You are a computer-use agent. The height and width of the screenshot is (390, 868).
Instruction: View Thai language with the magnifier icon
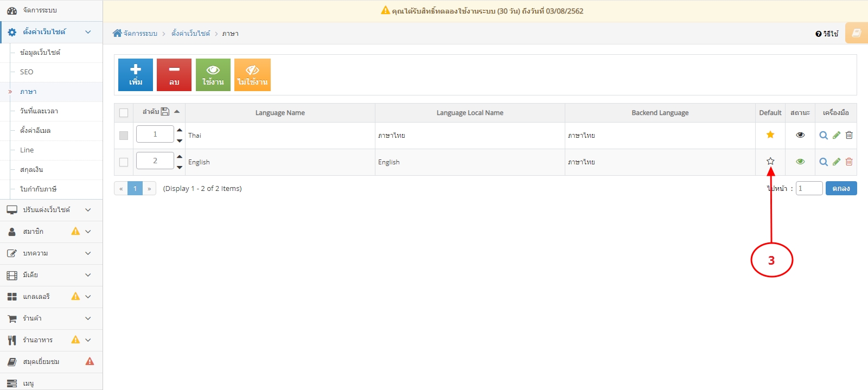[x=824, y=135]
